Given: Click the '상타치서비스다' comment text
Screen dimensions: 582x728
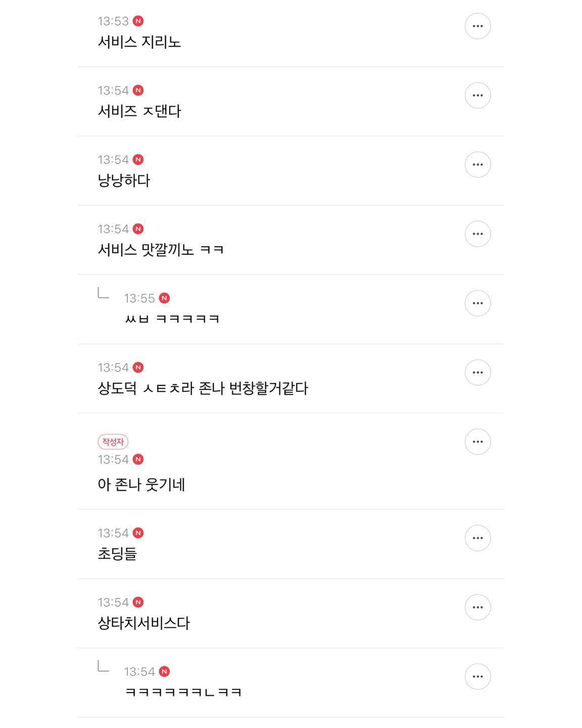Looking at the screenshot, I should 143,623.
